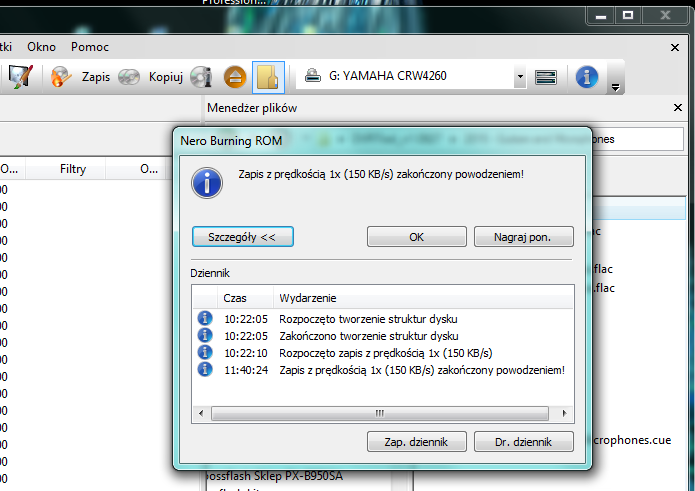
Task: Click the cover designer icon
Action: [x=20, y=77]
